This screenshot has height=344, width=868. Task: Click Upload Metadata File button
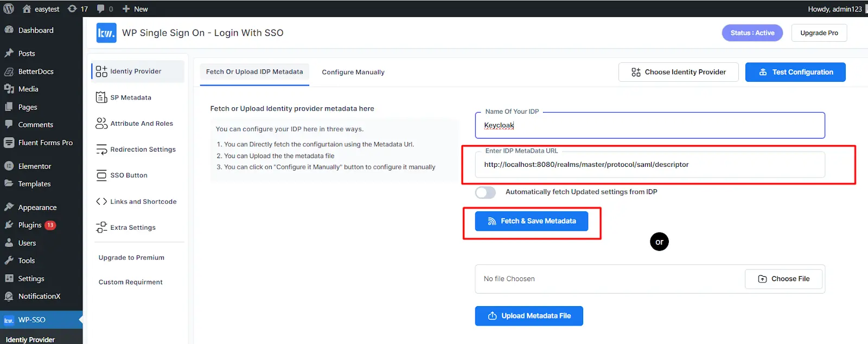[529, 316]
